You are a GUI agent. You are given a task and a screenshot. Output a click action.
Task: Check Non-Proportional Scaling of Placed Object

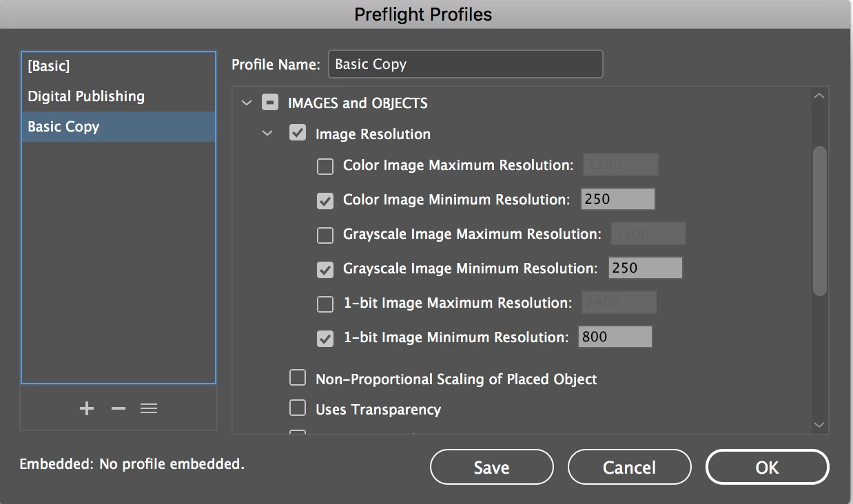(298, 378)
